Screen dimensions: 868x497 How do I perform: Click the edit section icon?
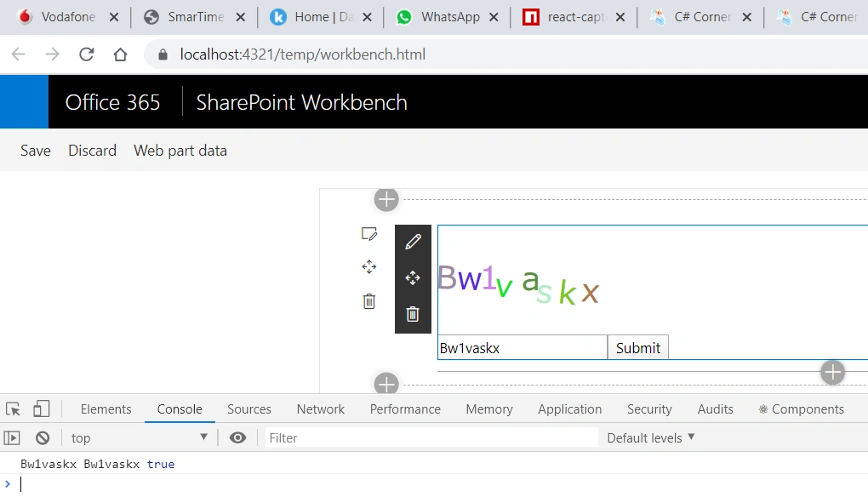369,234
